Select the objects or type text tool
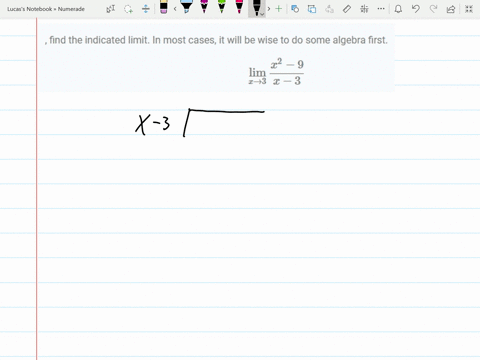 pos(110,9)
